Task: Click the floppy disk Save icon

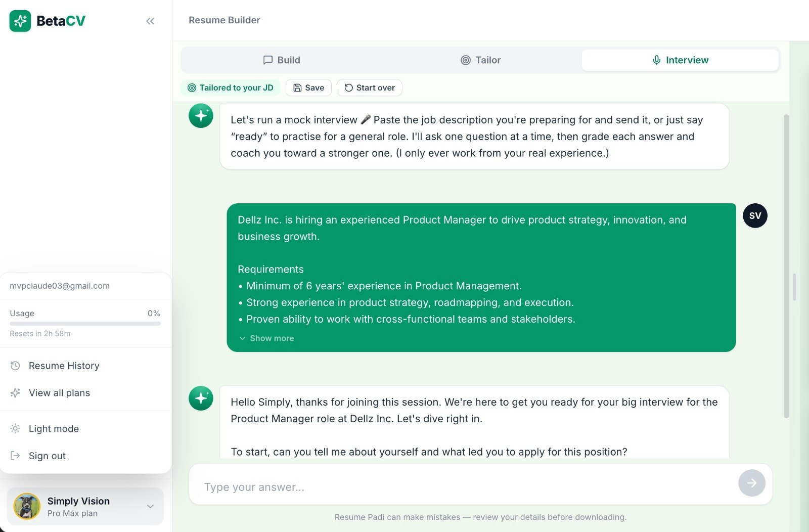Action: (297, 87)
